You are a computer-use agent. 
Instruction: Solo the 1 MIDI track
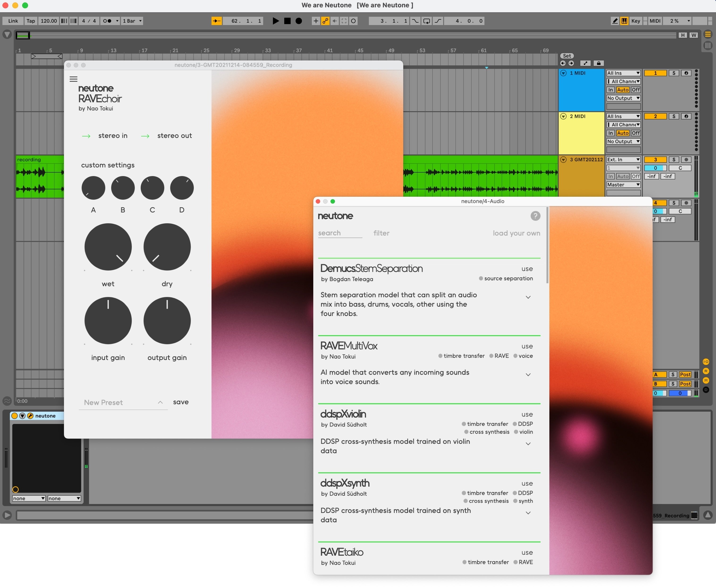click(674, 73)
